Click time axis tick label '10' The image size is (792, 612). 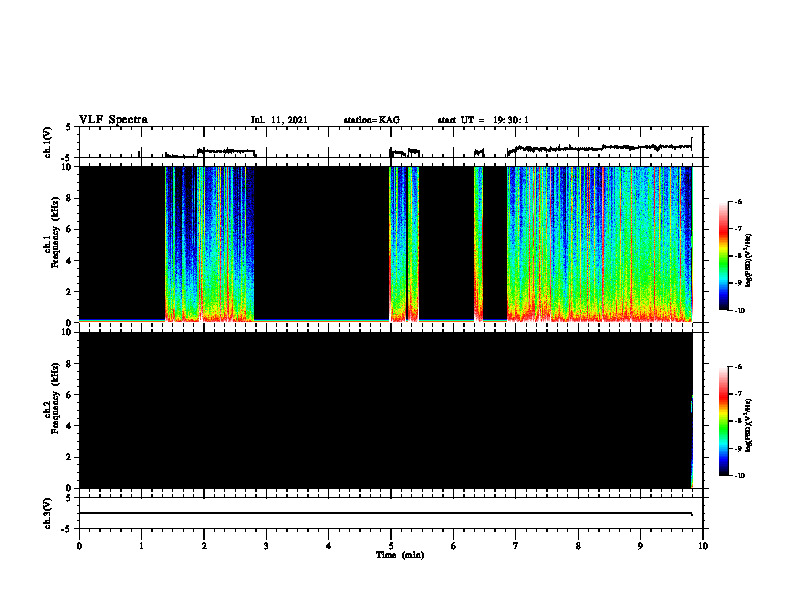703,546
